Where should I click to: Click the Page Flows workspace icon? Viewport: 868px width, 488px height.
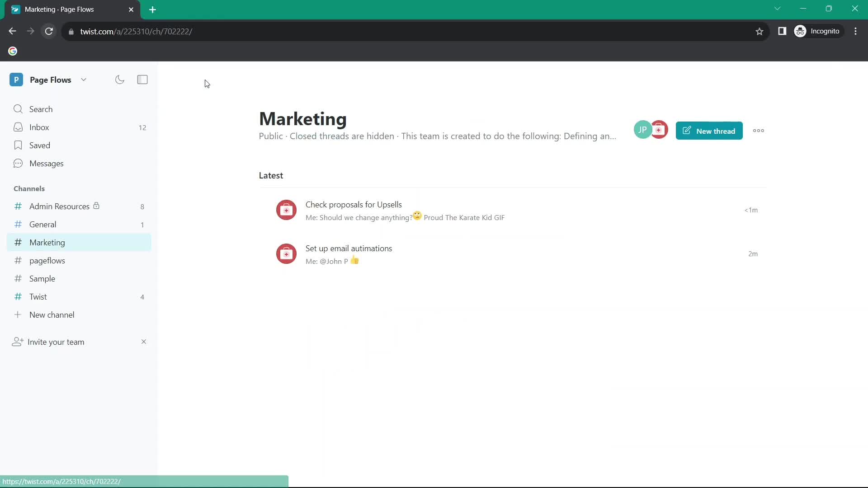pyautogui.click(x=16, y=79)
